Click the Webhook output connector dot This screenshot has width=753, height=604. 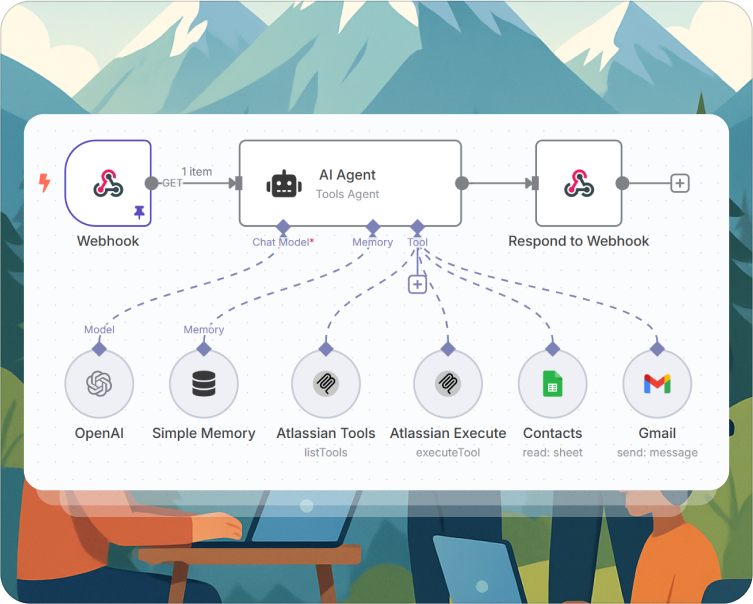point(152,183)
